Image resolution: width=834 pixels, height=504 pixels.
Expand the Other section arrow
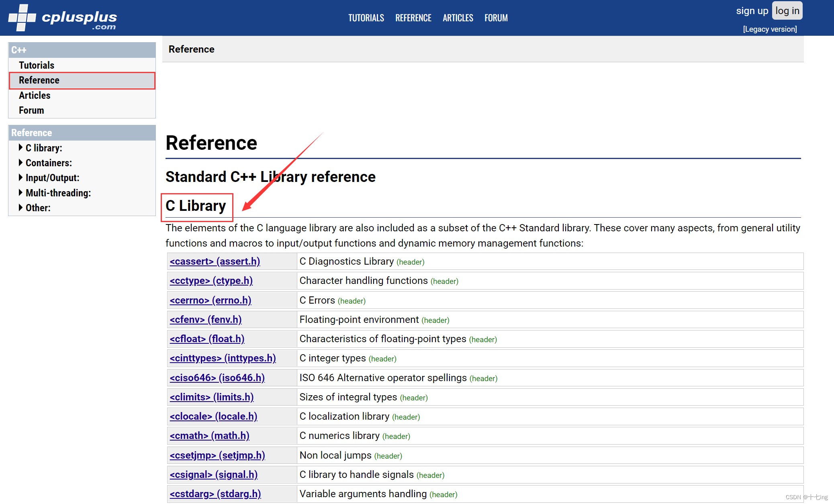20,208
